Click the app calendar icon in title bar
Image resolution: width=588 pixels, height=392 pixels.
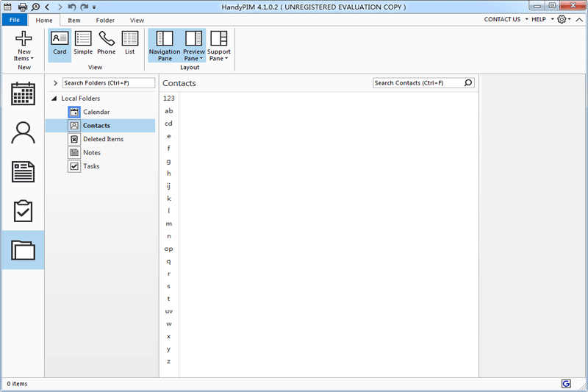(7, 7)
